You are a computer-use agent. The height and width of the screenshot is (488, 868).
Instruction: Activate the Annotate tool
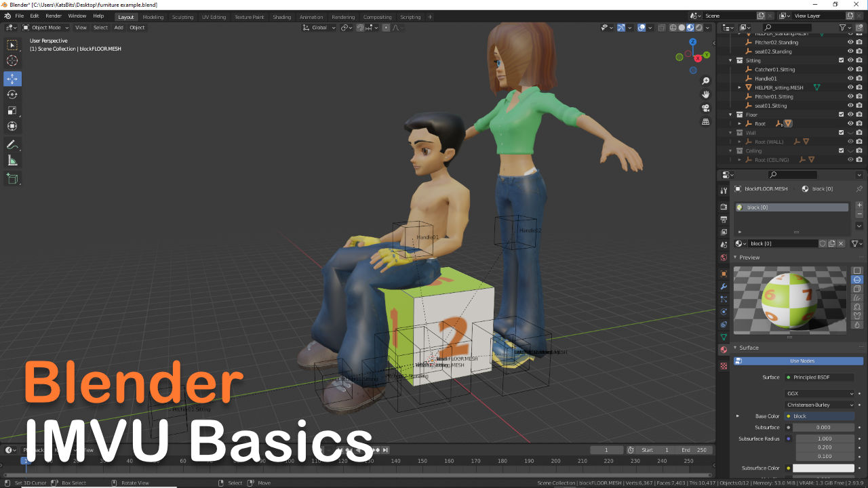(12, 144)
